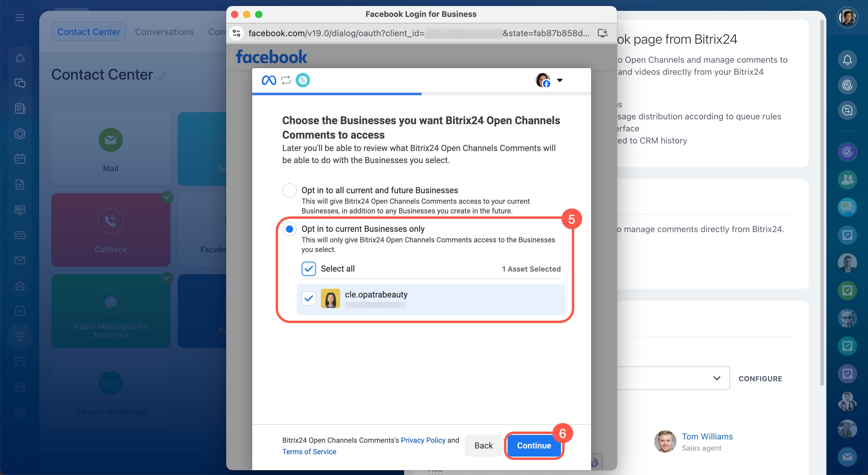The width and height of the screenshot is (868, 475).
Task: Open the hamburger menu icon
Action: click(x=20, y=17)
